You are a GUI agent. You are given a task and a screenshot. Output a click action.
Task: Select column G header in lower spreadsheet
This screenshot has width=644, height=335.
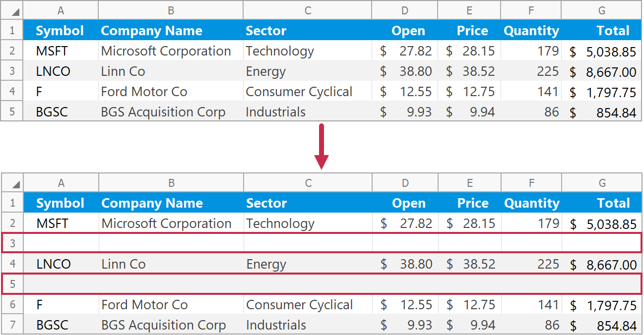click(x=602, y=183)
